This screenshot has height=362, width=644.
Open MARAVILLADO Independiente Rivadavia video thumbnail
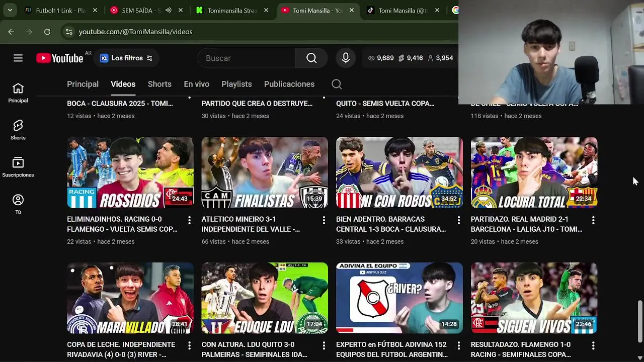click(x=130, y=298)
